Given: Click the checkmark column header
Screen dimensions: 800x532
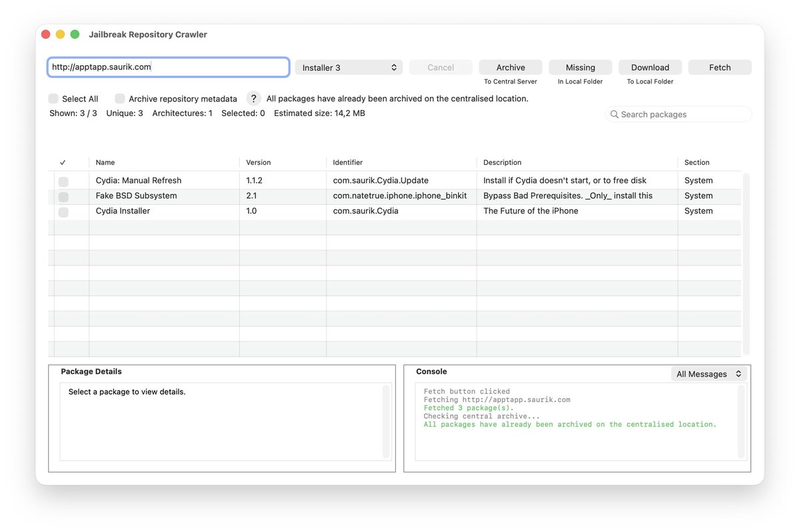Looking at the screenshot, I should coord(63,162).
